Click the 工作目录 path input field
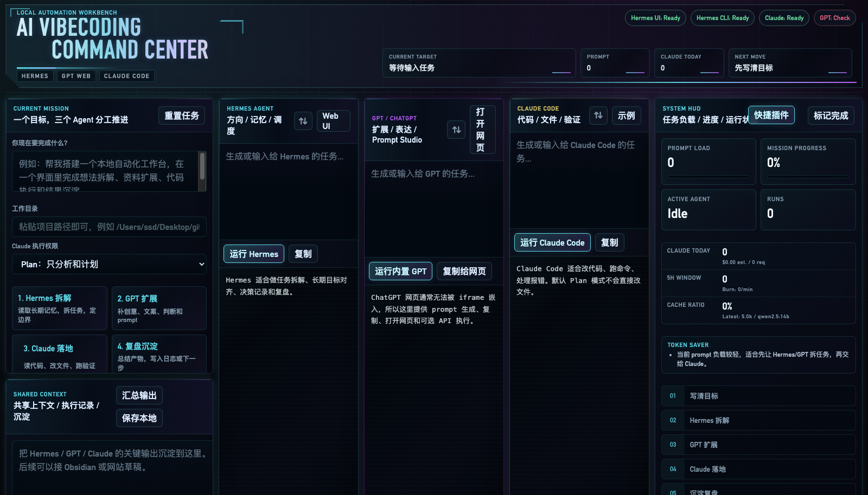868x495 pixels. (x=109, y=227)
